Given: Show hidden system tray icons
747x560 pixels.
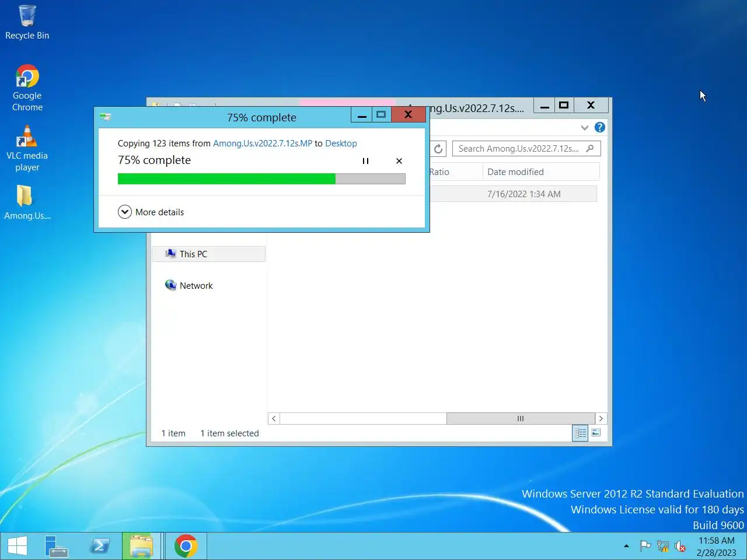Looking at the screenshot, I should pos(626,547).
